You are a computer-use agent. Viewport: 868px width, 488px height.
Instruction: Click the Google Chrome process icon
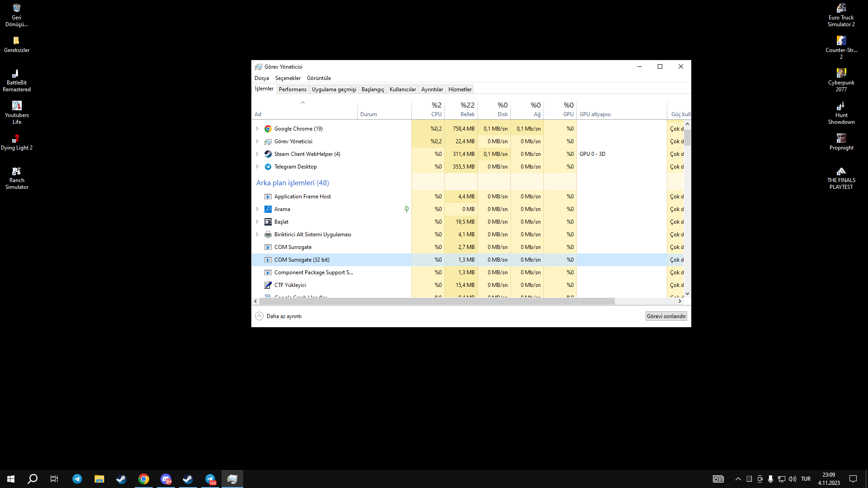pos(268,129)
